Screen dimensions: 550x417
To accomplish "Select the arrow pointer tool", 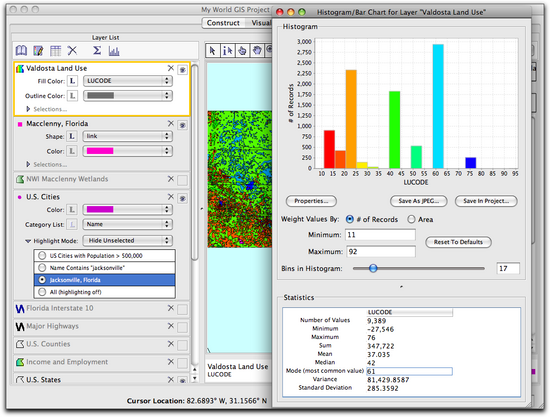I will (x=213, y=51).
